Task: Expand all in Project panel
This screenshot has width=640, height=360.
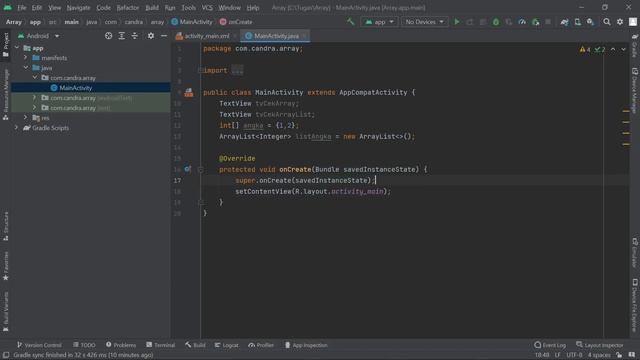Action: click(122, 36)
